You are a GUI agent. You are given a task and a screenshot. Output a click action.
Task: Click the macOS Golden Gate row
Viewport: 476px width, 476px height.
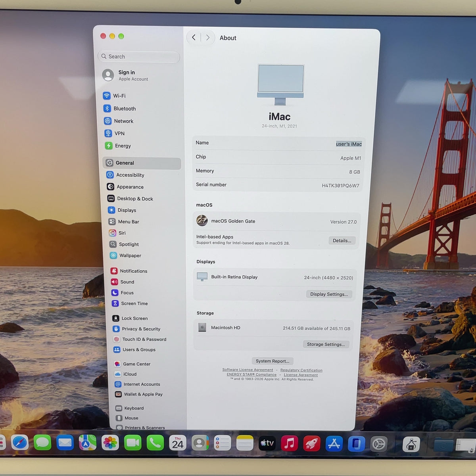[277, 221]
